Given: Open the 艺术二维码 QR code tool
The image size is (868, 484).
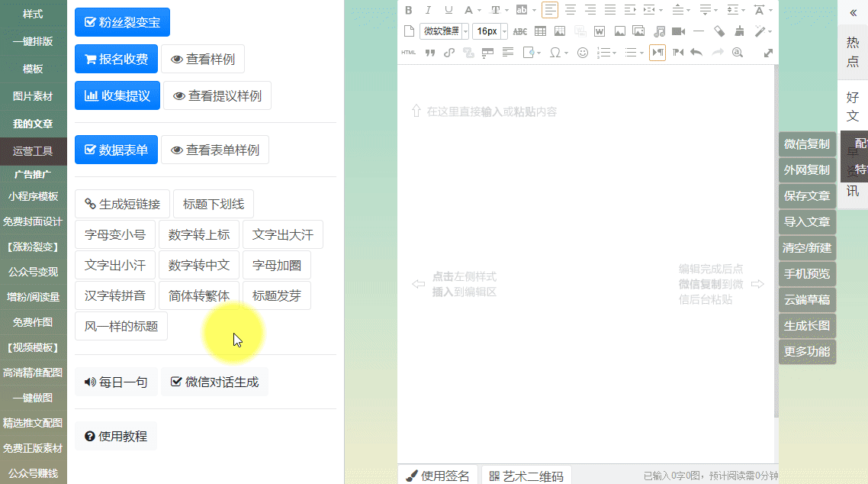Looking at the screenshot, I should (526, 476).
